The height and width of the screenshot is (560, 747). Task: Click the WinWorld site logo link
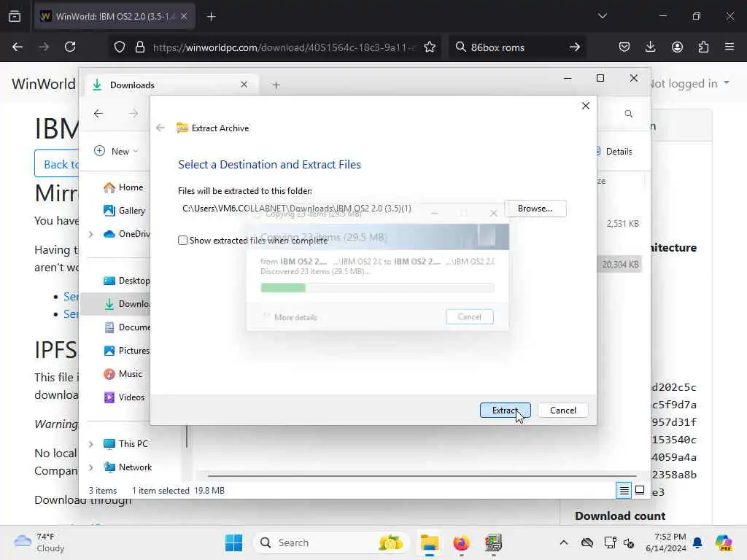click(x=43, y=84)
